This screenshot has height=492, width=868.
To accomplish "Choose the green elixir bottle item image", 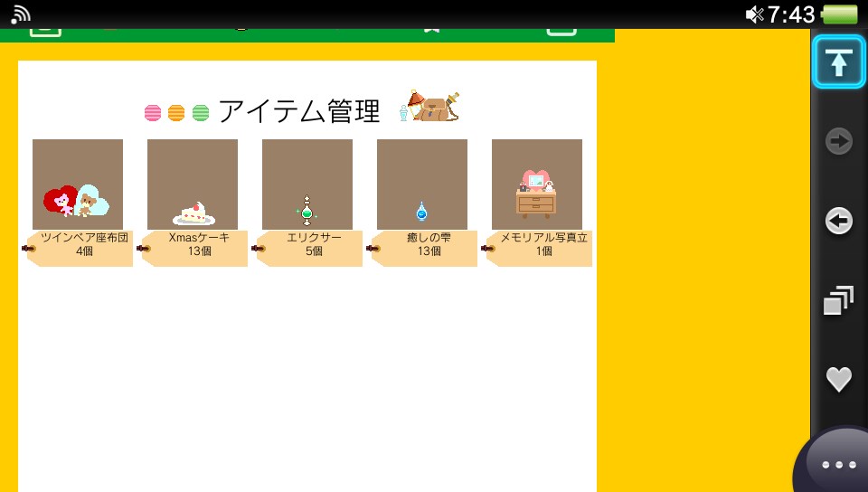I will pos(307,184).
